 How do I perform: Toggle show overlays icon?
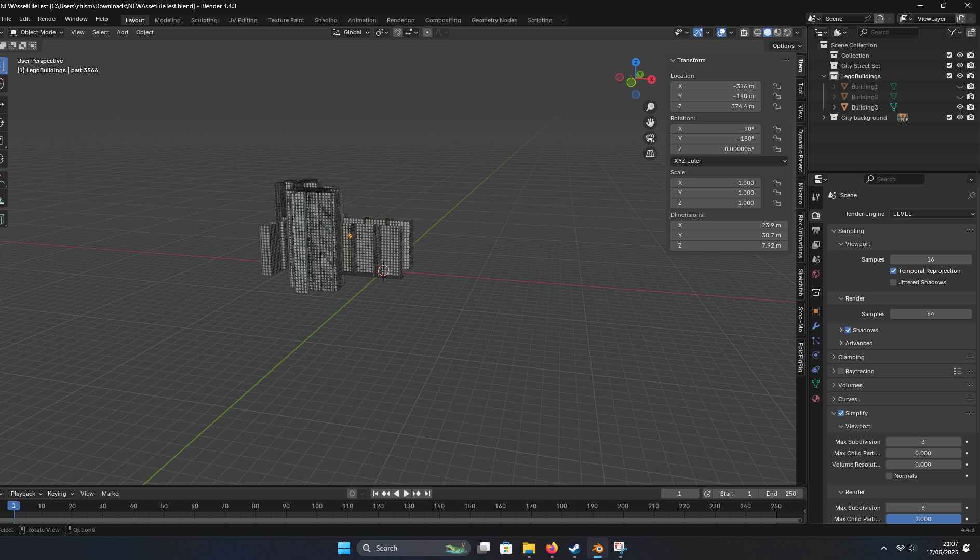pyautogui.click(x=721, y=32)
